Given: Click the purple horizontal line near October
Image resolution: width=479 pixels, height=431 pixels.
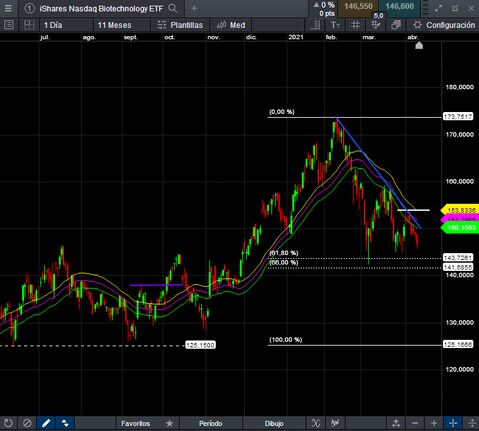Looking at the screenshot, I should (156, 285).
